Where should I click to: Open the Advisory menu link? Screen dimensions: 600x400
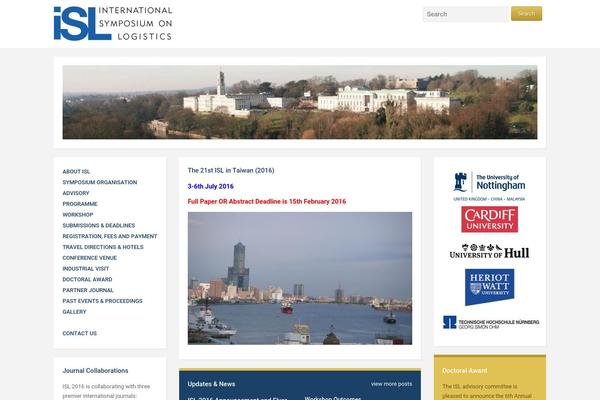tap(76, 193)
